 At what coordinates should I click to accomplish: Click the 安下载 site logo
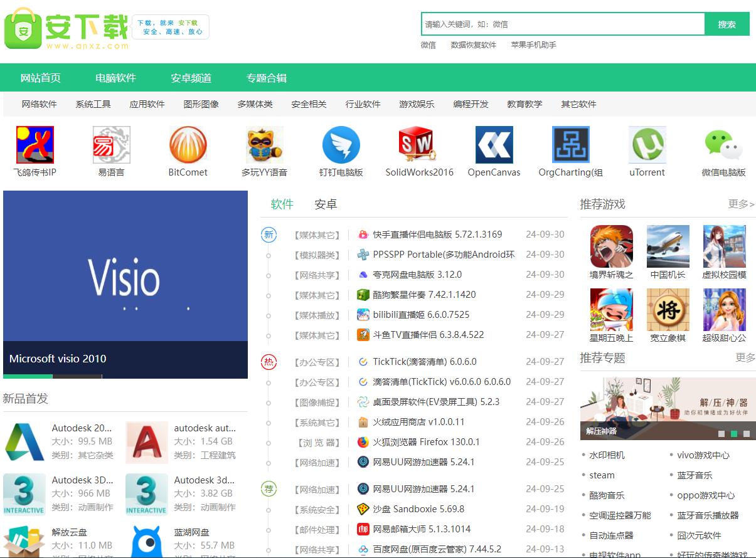[x=66, y=28]
